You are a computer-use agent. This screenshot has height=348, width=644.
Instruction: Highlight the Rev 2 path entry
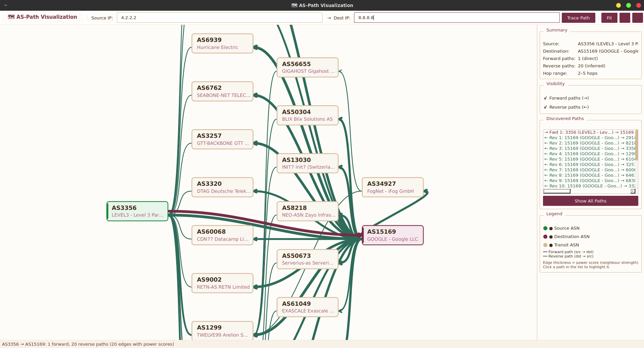point(589,143)
